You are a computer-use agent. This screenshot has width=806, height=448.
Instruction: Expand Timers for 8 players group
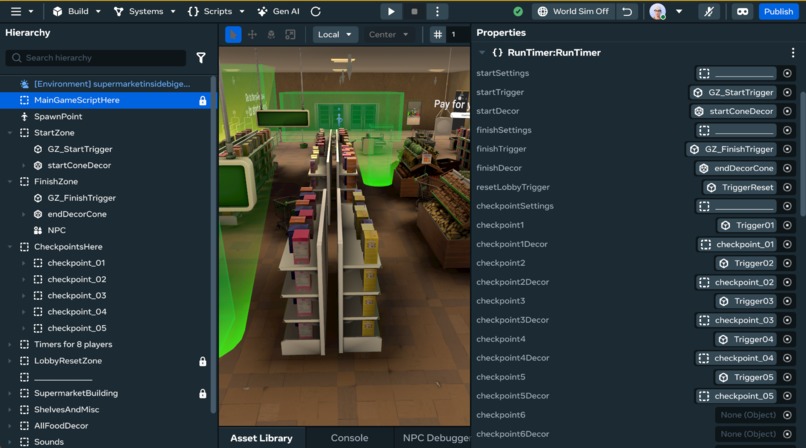(x=10, y=344)
